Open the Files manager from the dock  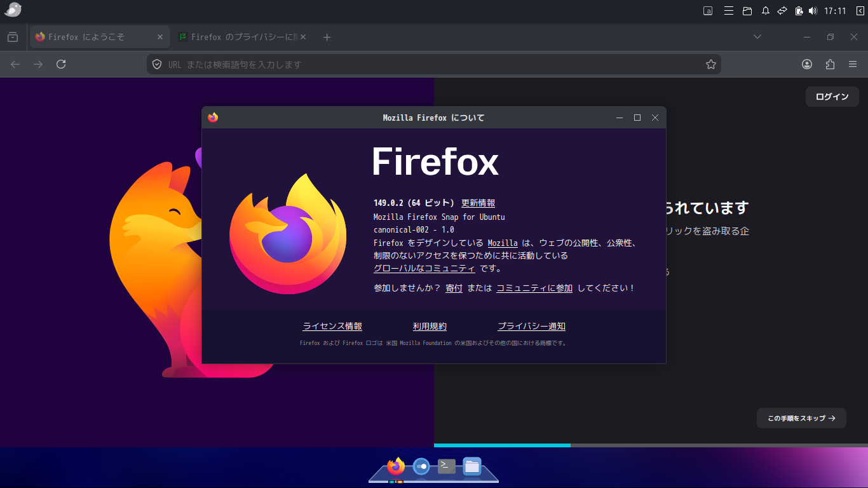(471, 466)
